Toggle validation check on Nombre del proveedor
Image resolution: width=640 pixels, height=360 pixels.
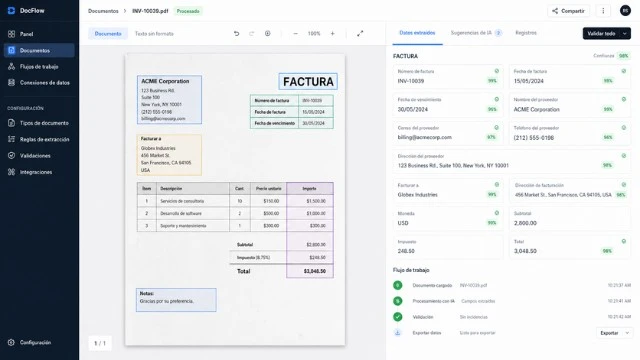(624, 99)
